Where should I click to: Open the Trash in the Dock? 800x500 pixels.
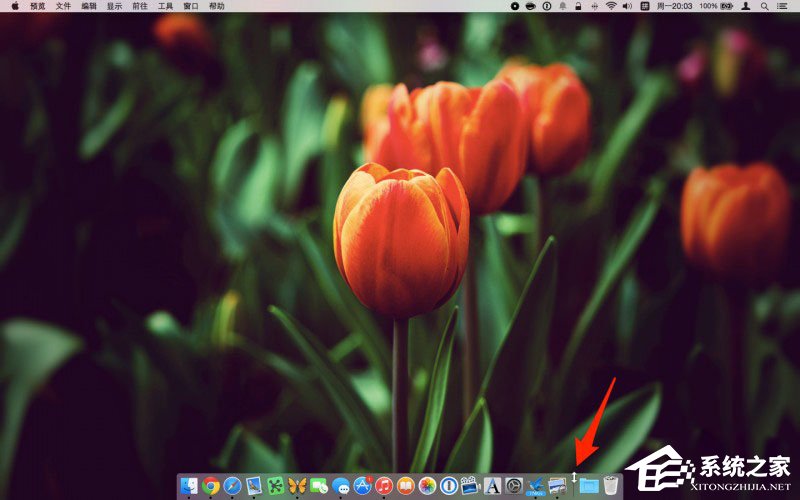point(611,486)
